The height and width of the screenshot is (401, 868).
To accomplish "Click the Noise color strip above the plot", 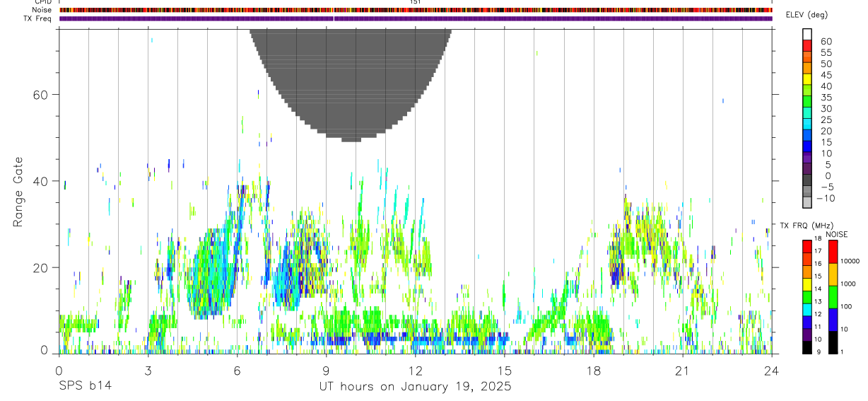I will click(x=416, y=10).
